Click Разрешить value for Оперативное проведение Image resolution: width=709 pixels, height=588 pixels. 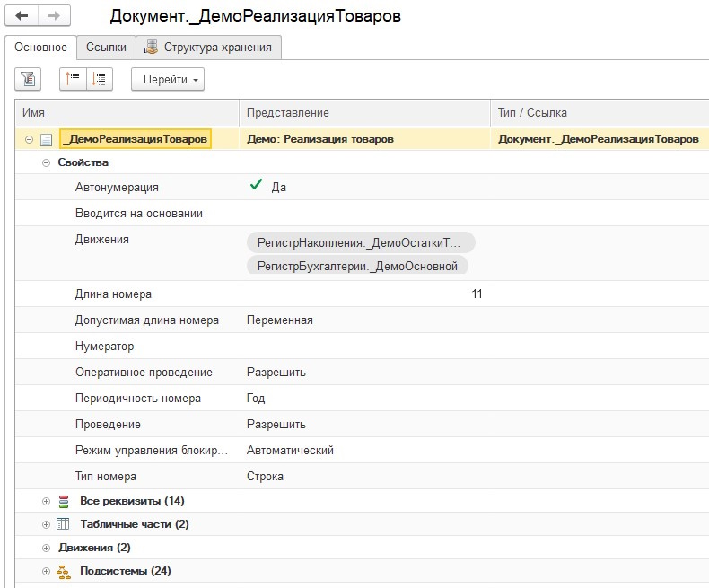276,373
